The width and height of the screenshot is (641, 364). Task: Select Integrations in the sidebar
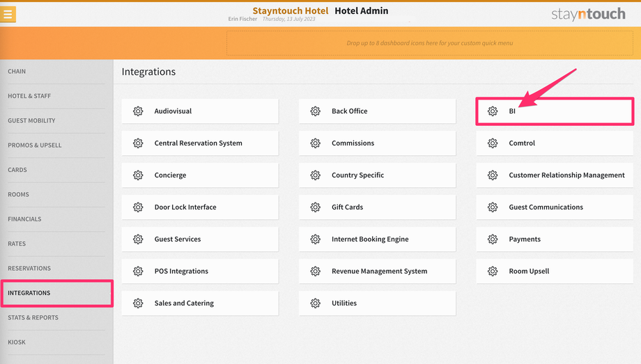56,293
